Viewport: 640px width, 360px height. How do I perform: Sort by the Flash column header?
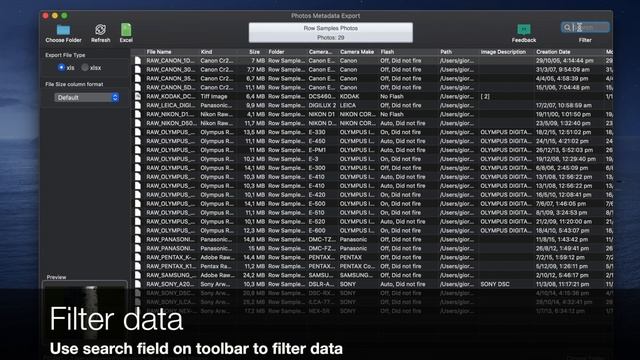[387, 52]
